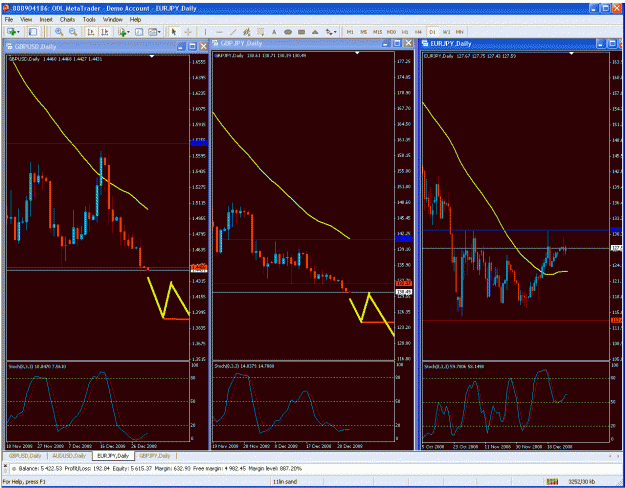Screen dimensions: 625x488
Task: Select the Text label tool
Action: [x=274, y=32]
